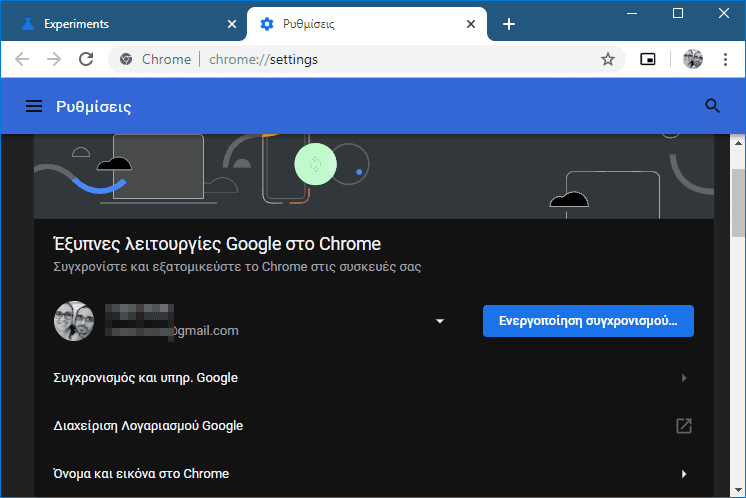Screen dimensions: 746x498
Task: Open the hamburger menu next to Ρυθμίσεις
Action: (x=34, y=106)
